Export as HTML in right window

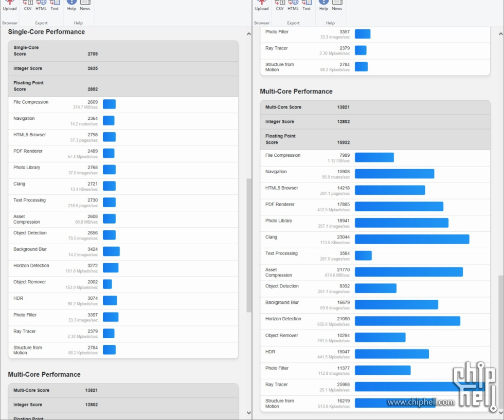(x=293, y=5)
